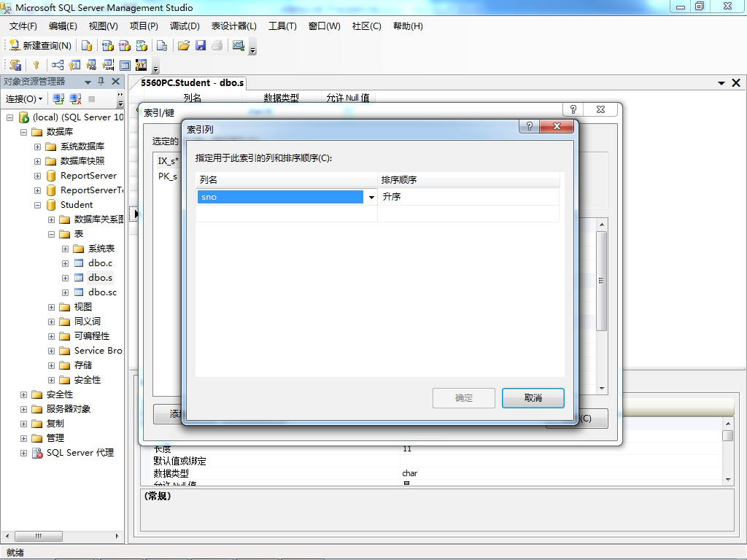Click the Stop square icon in Object Explorer
The height and width of the screenshot is (560, 747).
click(x=91, y=98)
